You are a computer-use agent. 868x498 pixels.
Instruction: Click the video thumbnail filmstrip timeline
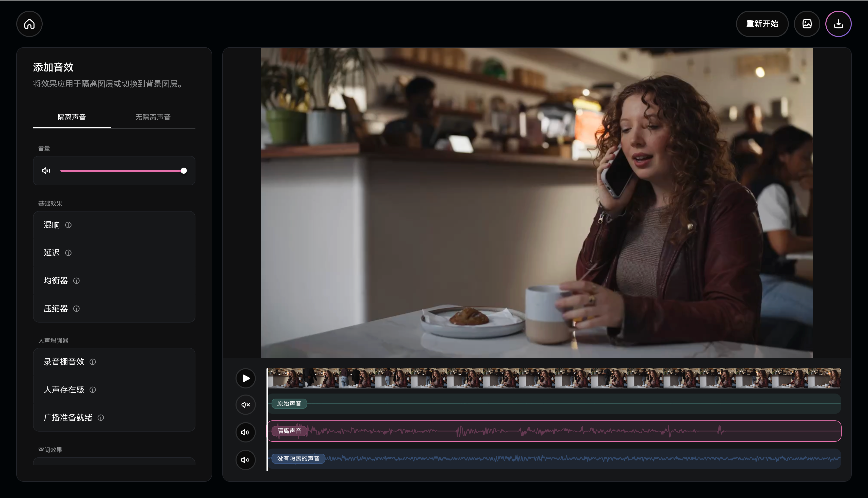[548, 378]
